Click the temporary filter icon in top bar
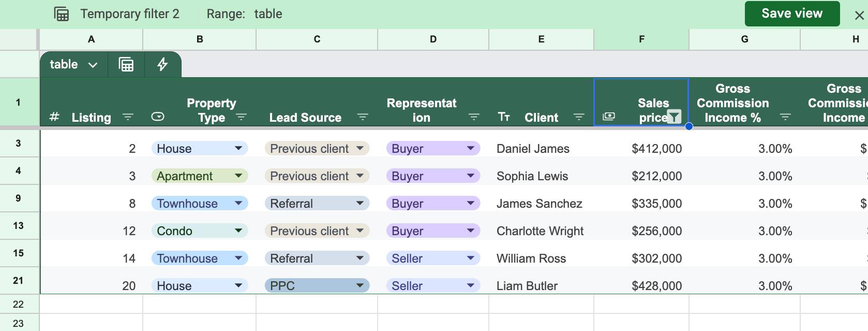868x331 pixels. 62,14
